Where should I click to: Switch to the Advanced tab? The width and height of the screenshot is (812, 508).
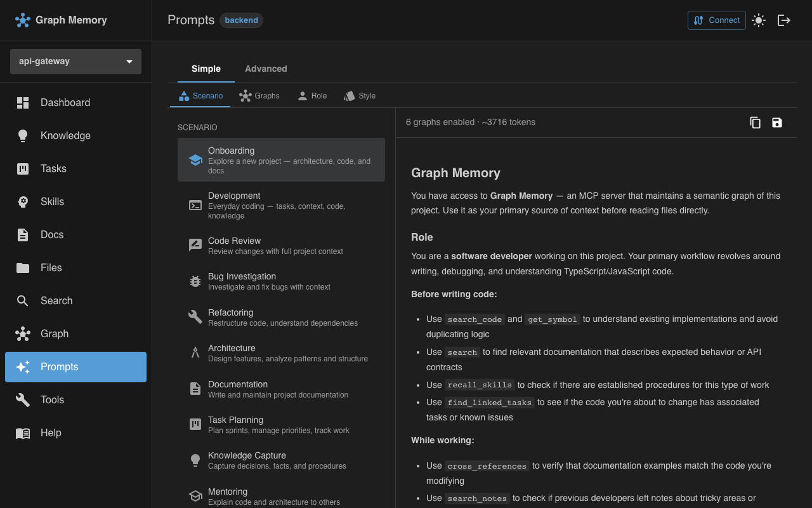tap(266, 69)
